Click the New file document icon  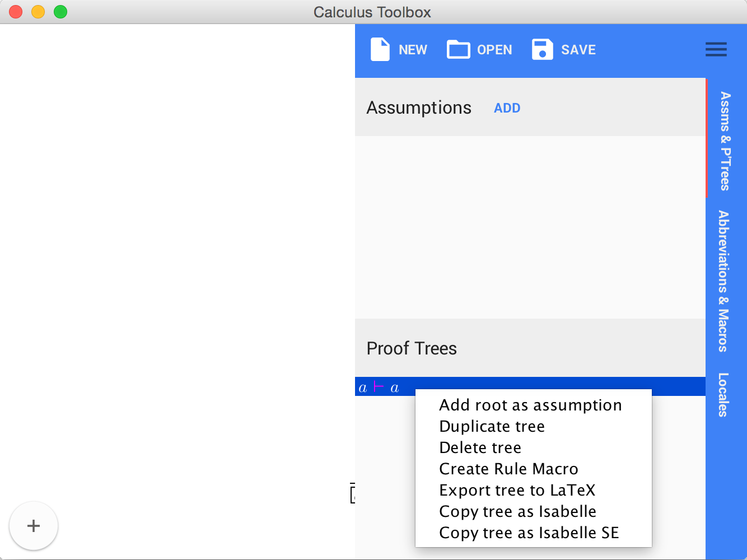(380, 50)
